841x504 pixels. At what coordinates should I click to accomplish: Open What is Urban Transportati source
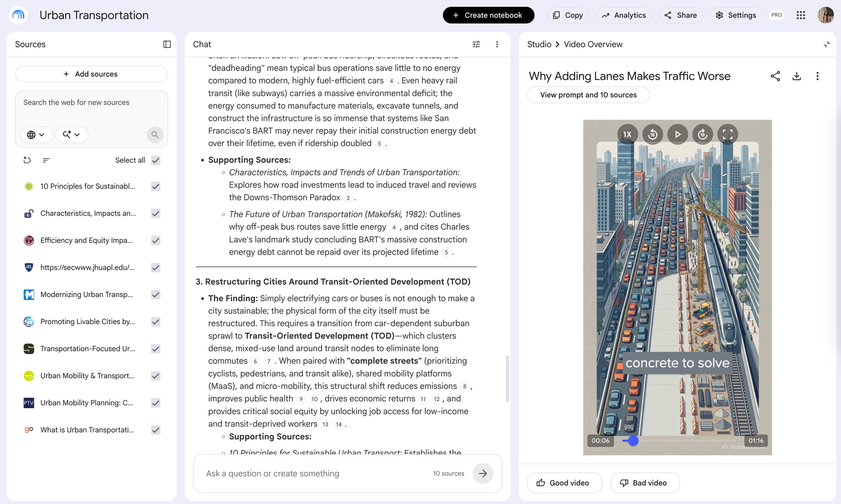pos(87,430)
